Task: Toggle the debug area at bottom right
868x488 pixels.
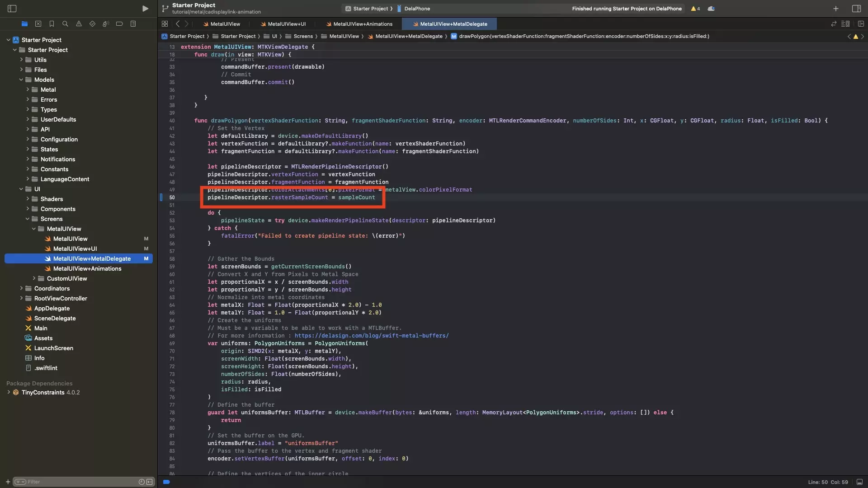Action: tap(859, 482)
